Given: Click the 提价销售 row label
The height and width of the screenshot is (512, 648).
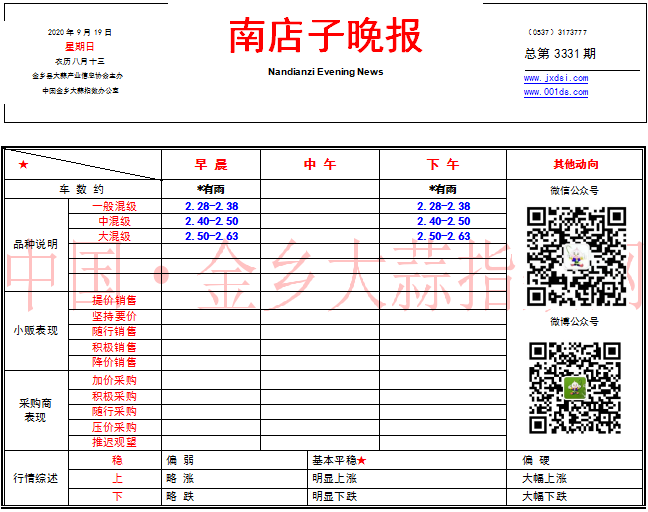Looking at the screenshot, I should (x=114, y=300).
